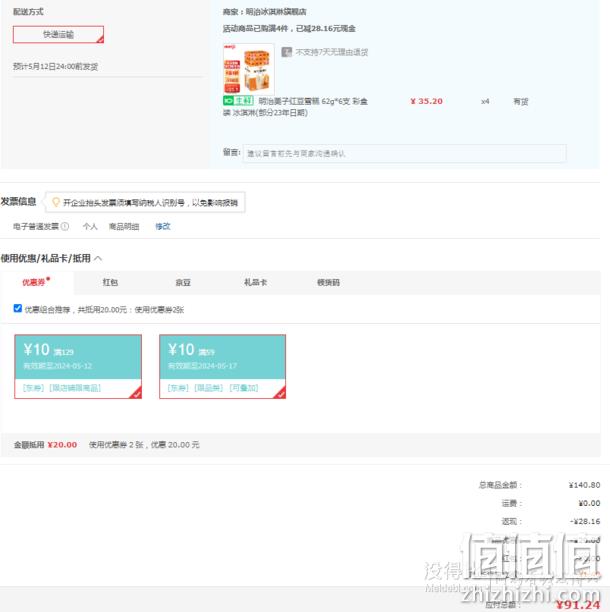Click the 商家：明治冰淇淋旗舰店 seller name
The height and width of the screenshot is (612, 610).
pyautogui.click(x=264, y=12)
